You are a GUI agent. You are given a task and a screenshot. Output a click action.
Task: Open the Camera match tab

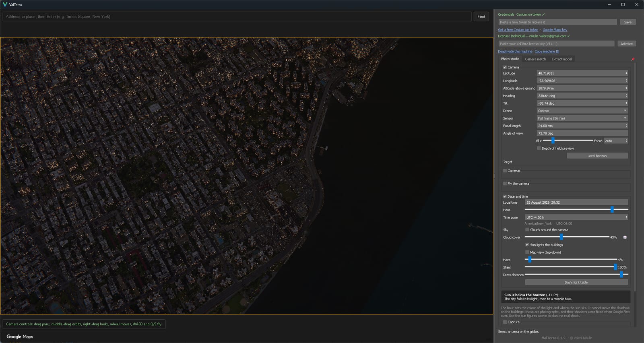535,59
